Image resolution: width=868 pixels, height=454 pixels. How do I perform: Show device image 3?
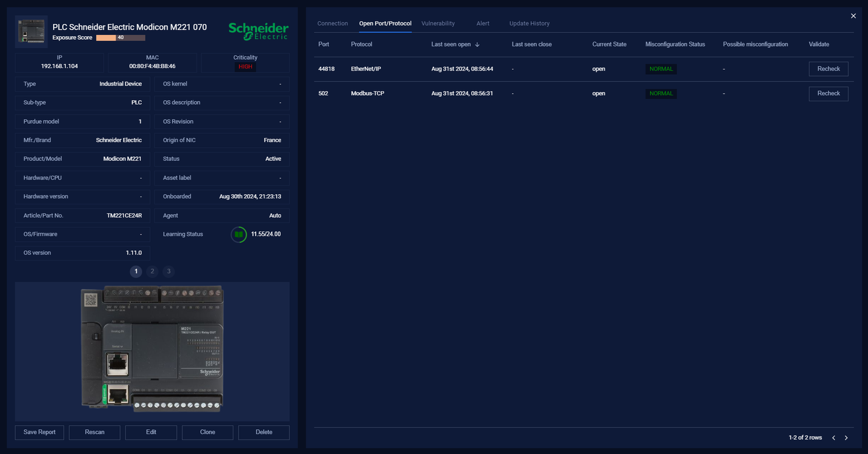pyautogui.click(x=169, y=271)
